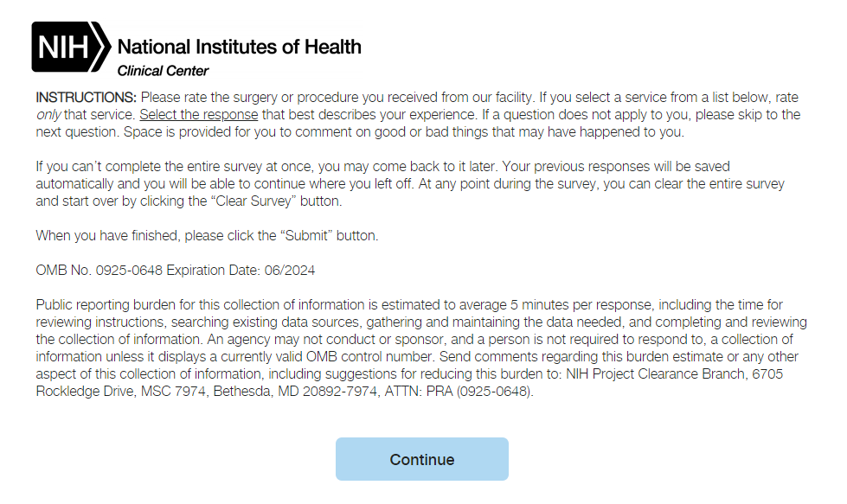The image size is (847, 504).
Task: Click the "Public reporting burden" sentence start
Action: 103,305
